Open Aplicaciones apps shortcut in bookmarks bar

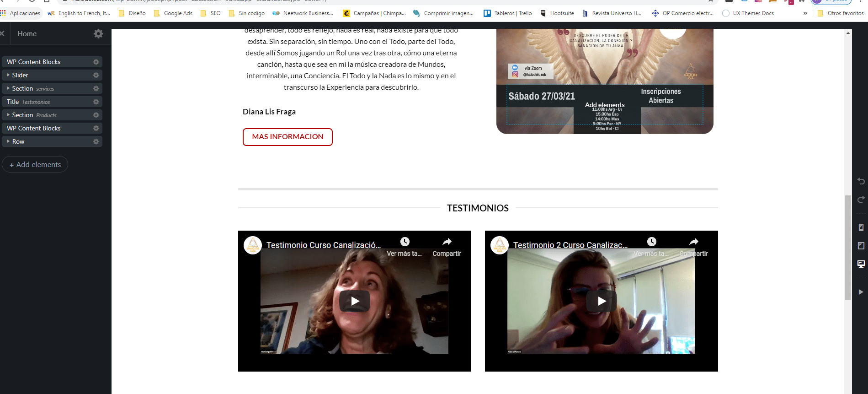point(21,13)
